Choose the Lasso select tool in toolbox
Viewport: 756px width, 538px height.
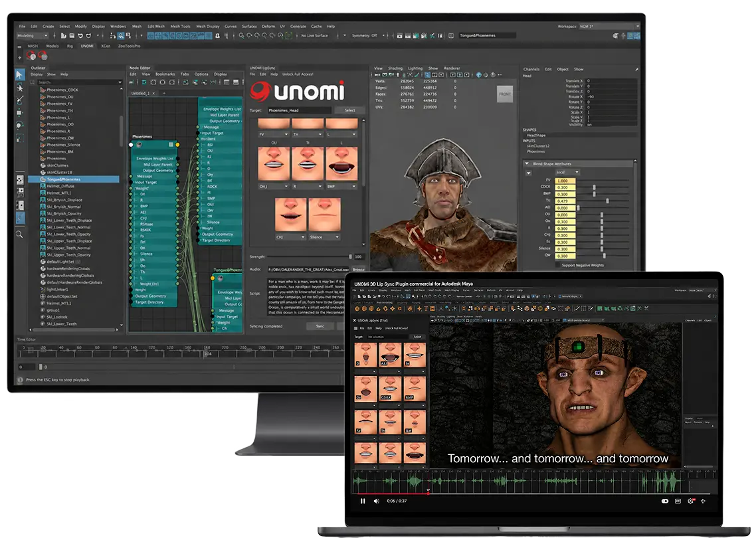pos(20,88)
